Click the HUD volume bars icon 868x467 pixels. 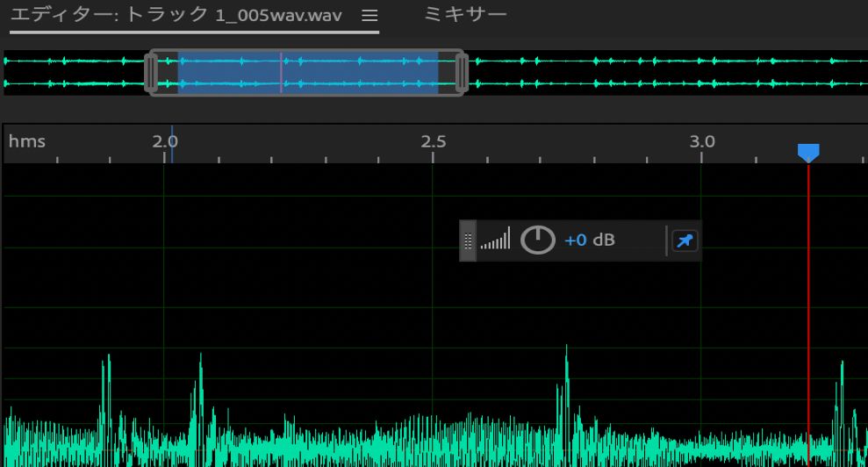496,239
